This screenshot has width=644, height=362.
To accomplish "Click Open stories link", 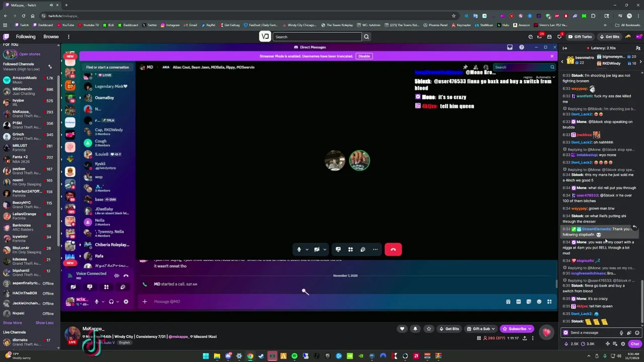I will pyautogui.click(x=30, y=54).
